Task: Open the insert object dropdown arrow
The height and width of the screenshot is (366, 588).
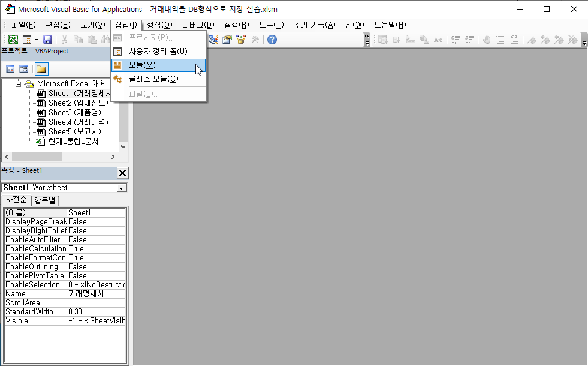Action: tap(37, 40)
